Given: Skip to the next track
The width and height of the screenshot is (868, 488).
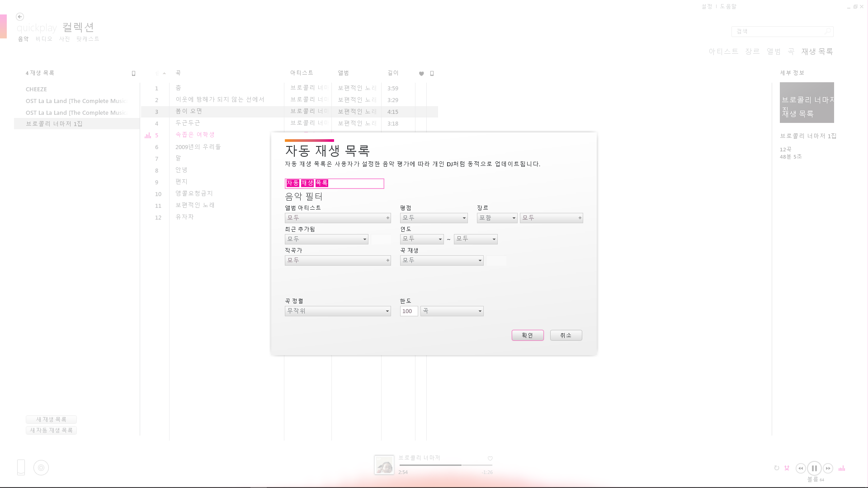Looking at the screenshot, I should [828, 469].
